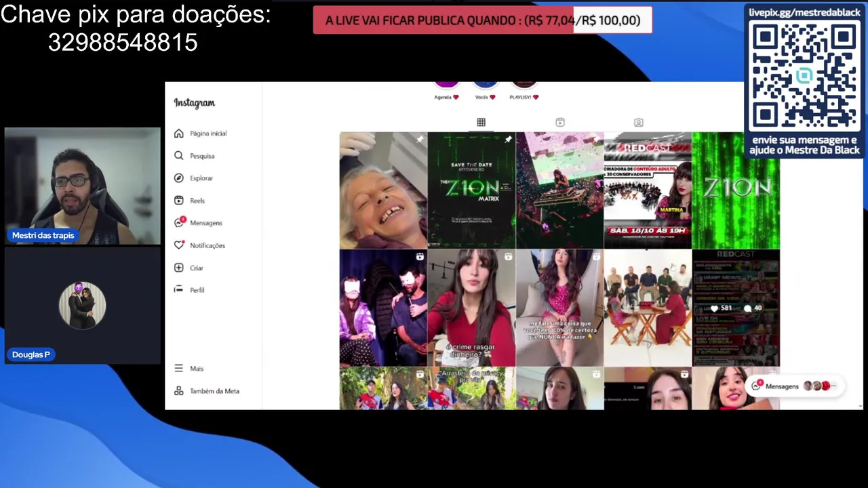
Task: Click the profile icon beside Perfil
Action: click(x=178, y=289)
